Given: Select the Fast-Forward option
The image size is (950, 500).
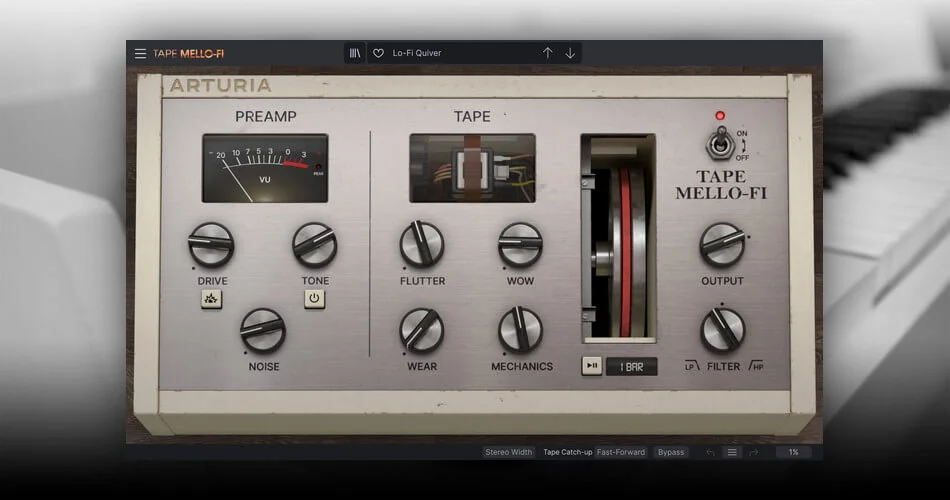Looking at the screenshot, I should pyautogui.click(x=621, y=452).
